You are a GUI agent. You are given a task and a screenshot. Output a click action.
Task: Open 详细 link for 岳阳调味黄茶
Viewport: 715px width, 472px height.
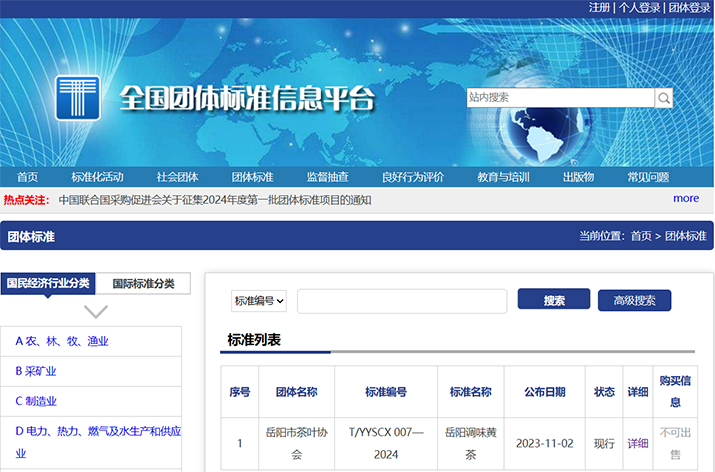pyautogui.click(x=637, y=443)
